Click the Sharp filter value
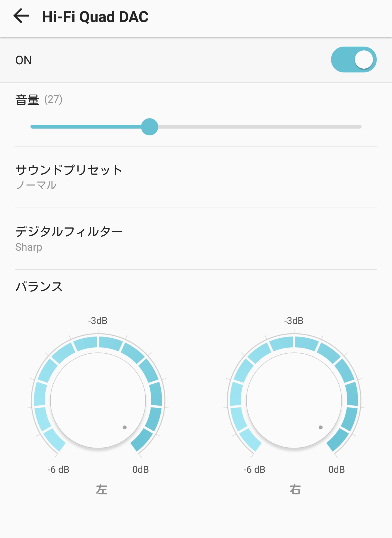Image resolution: width=392 pixels, height=538 pixels. [x=29, y=247]
